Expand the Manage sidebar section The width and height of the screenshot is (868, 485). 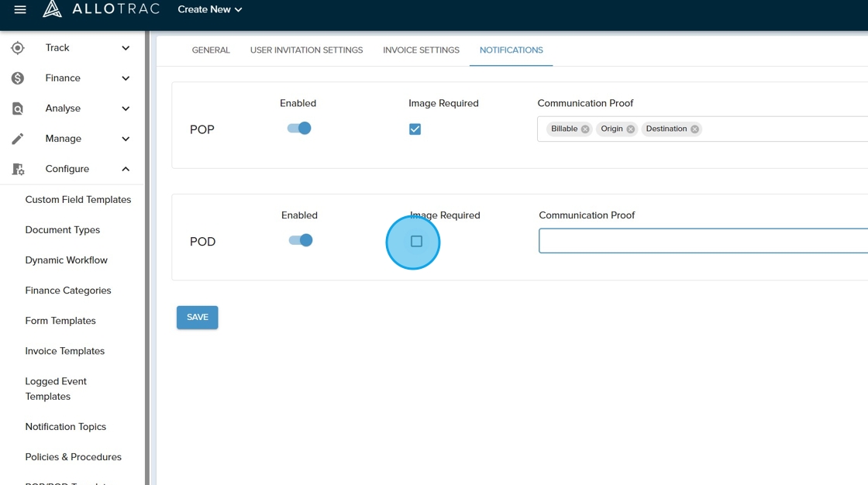pos(126,139)
